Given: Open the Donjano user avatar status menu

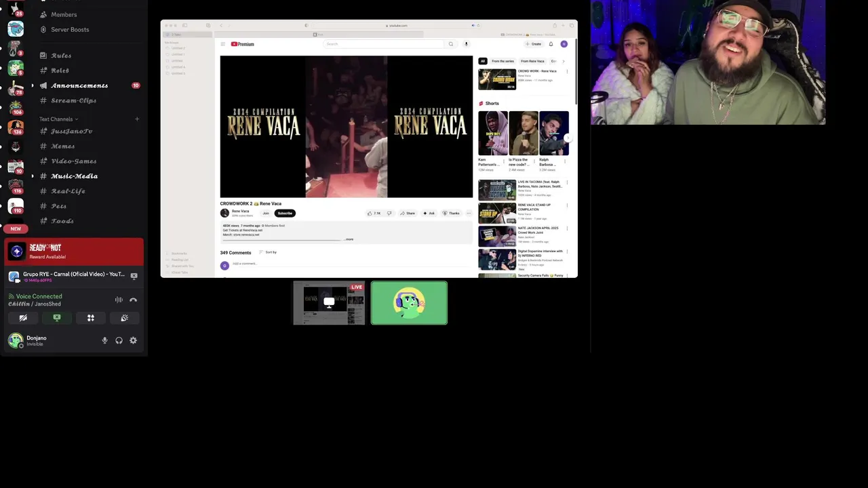Looking at the screenshot, I should (15, 340).
